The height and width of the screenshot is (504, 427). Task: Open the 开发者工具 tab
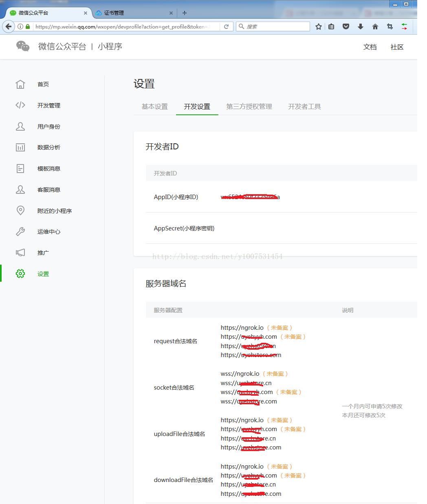coord(304,107)
